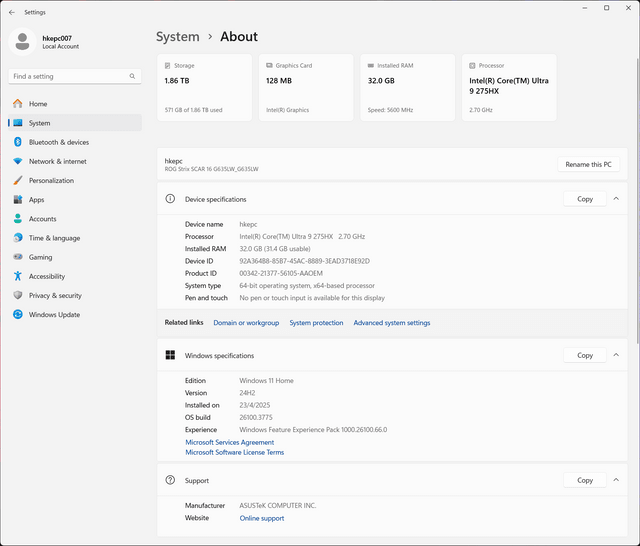Open the Online support website link
Screen dimensions: 640x546
tap(262, 518)
